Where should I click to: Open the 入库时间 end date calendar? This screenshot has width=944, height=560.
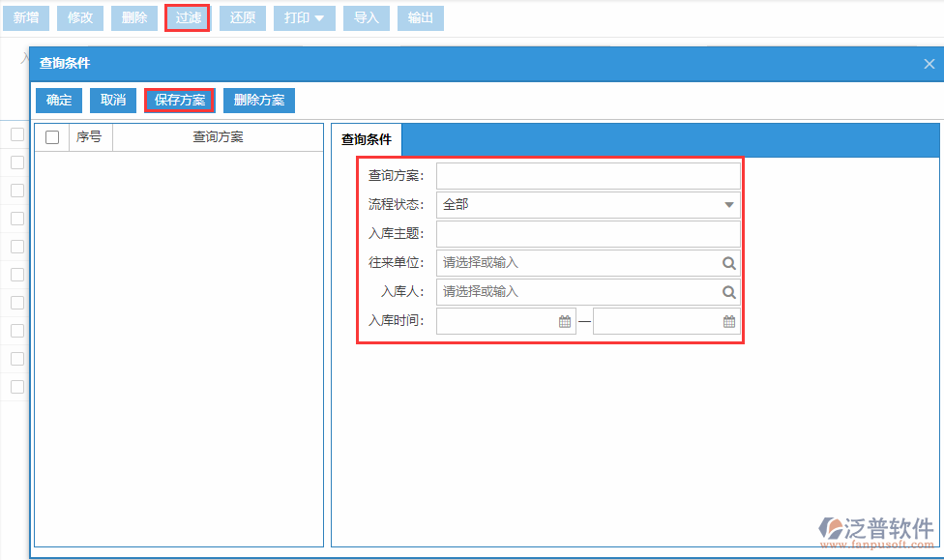click(x=728, y=320)
